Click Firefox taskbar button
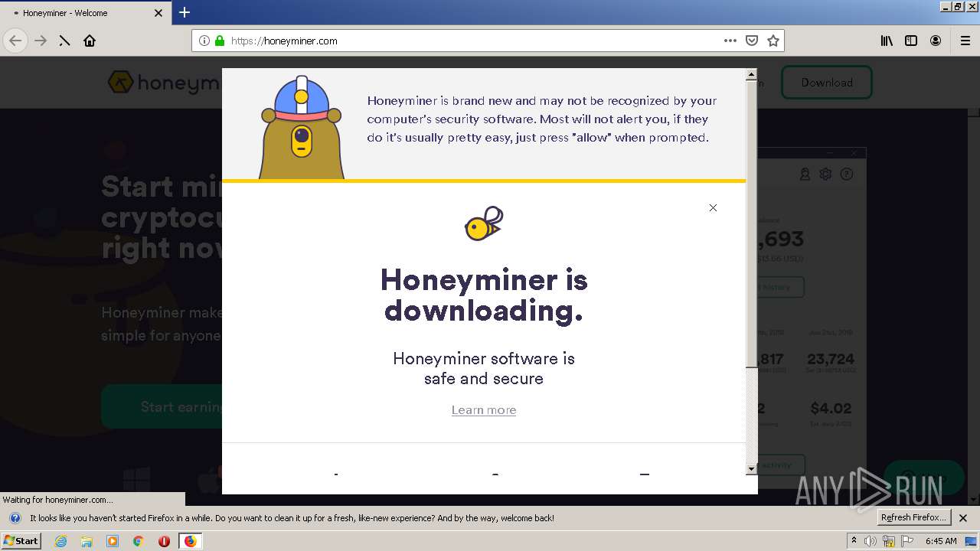 190,541
